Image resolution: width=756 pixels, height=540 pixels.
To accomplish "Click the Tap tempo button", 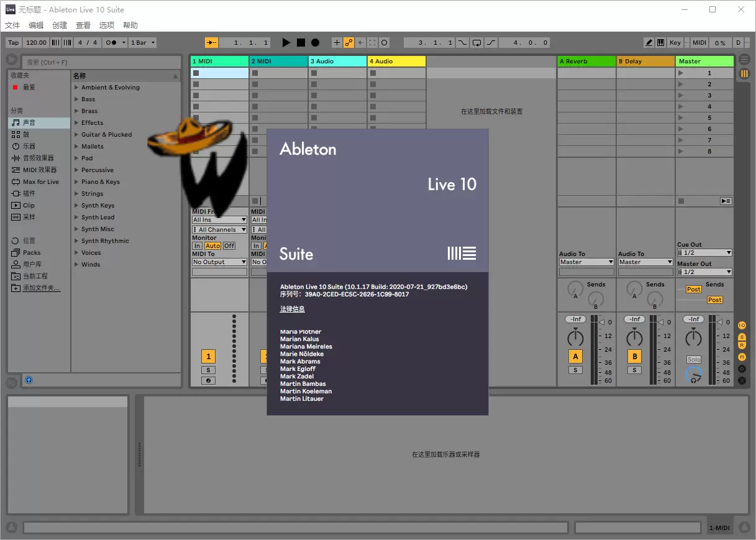I will (14, 43).
